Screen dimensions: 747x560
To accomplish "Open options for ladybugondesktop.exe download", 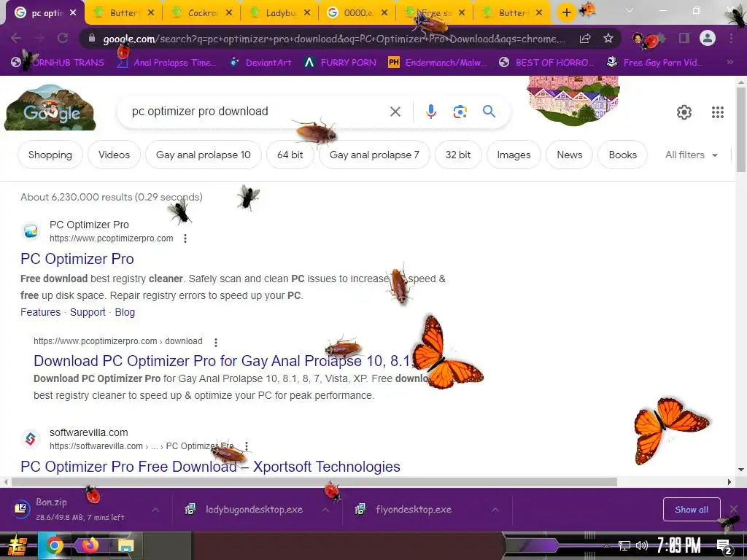I will coord(325,510).
